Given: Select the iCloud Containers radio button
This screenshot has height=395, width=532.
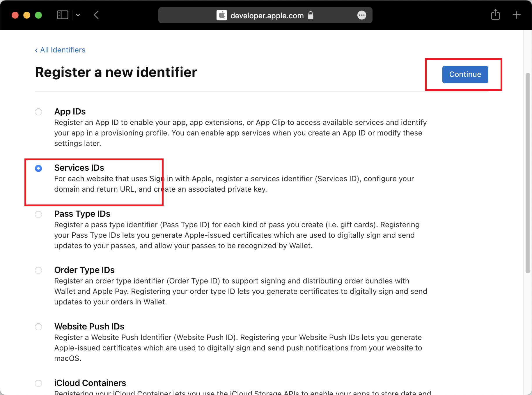Looking at the screenshot, I should (38, 383).
